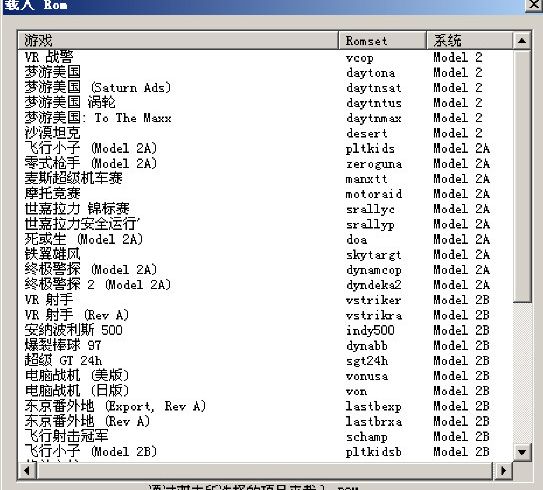The height and width of the screenshot is (490, 543).
Task: Click the doa romset cell
Action: coord(356,240)
